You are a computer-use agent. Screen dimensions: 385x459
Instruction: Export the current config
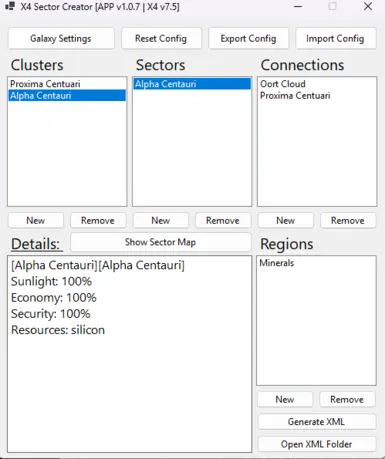[248, 39]
